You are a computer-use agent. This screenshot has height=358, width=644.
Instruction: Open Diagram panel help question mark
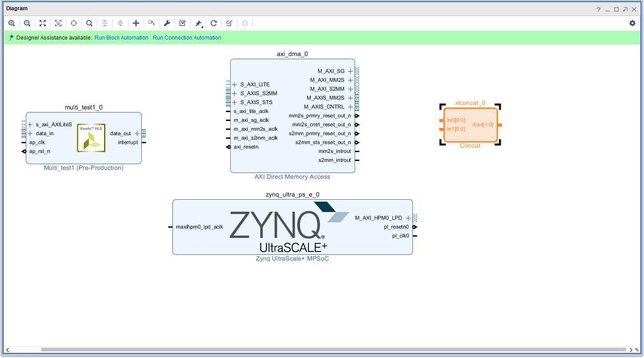[x=599, y=9]
